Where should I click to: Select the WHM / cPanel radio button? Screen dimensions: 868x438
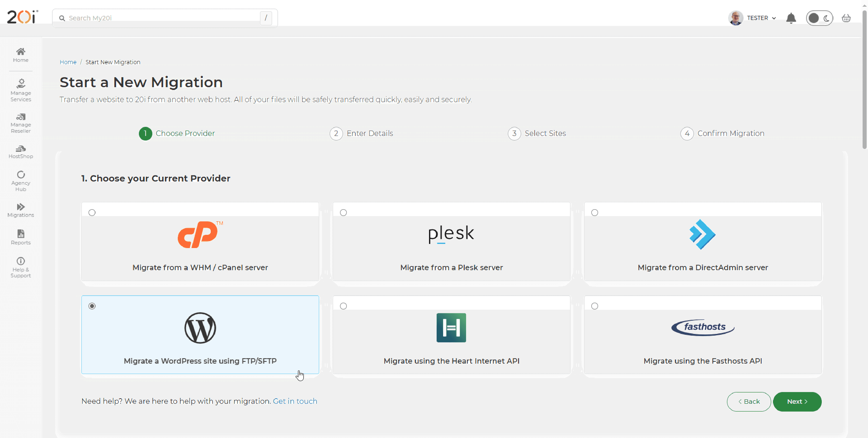(92, 212)
